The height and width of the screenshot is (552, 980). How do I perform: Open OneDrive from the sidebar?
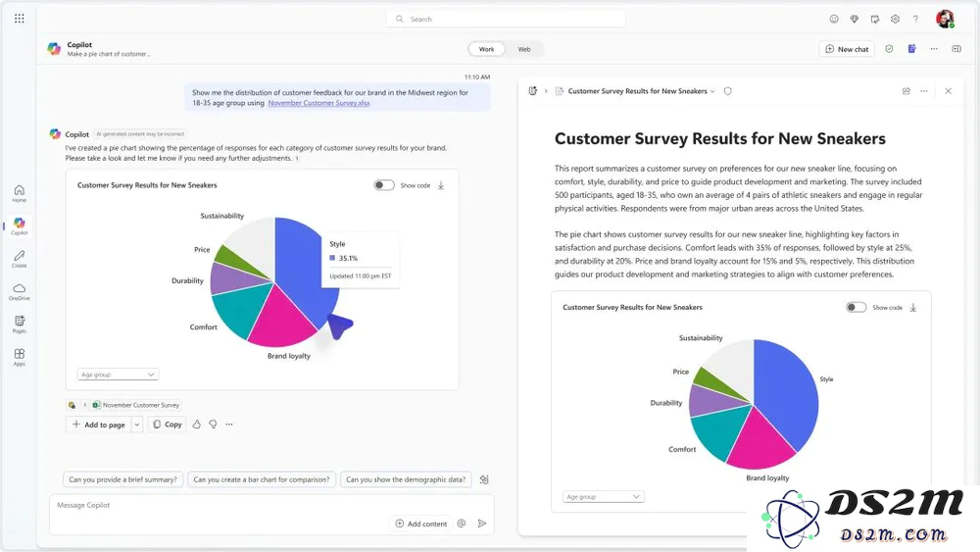pyautogui.click(x=20, y=291)
